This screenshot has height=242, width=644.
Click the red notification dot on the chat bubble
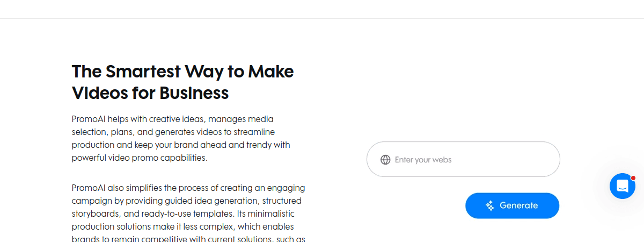pos(633,177)
